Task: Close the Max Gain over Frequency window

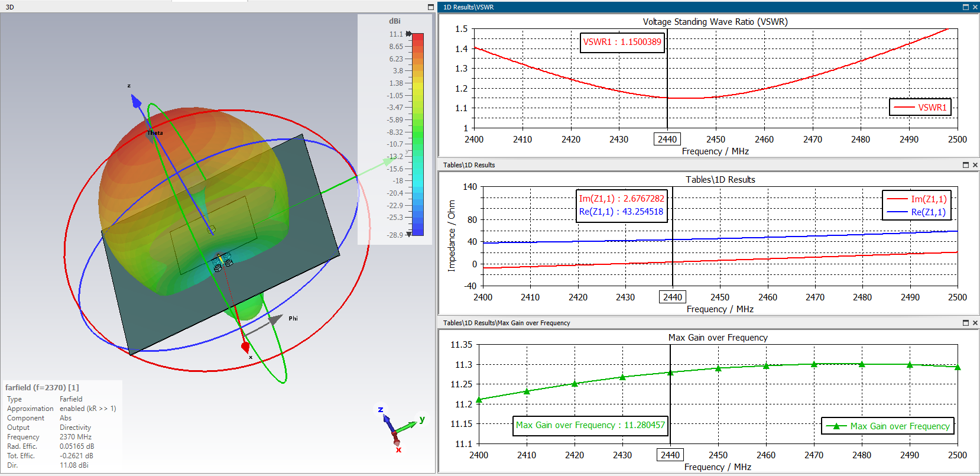Action: click(975, 323)
